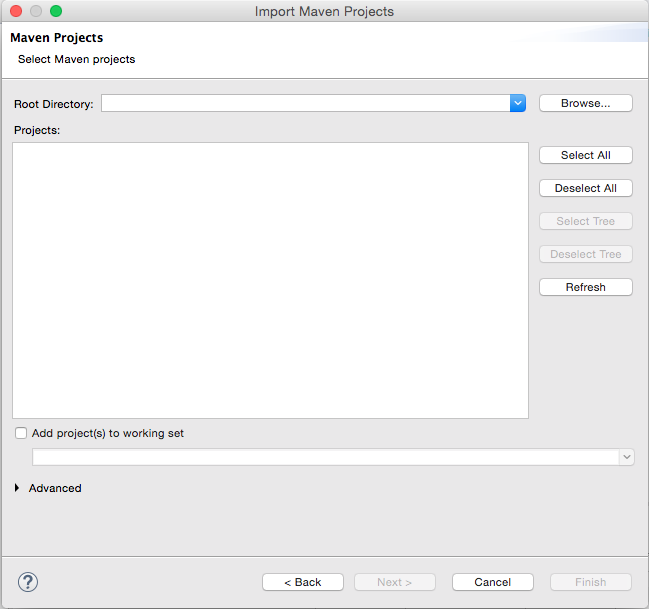Click inside the Projects list area
The width and height of the screenshot is (649, 609).
(270, 280)
